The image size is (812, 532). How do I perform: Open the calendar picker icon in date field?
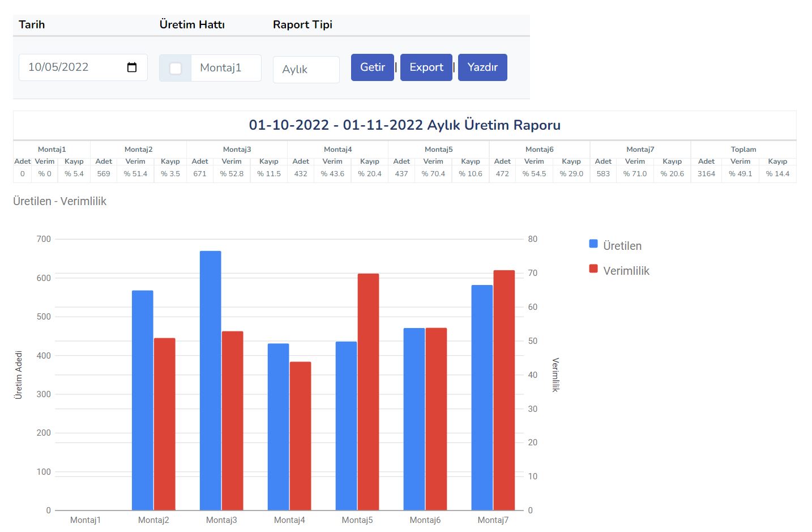132,67
